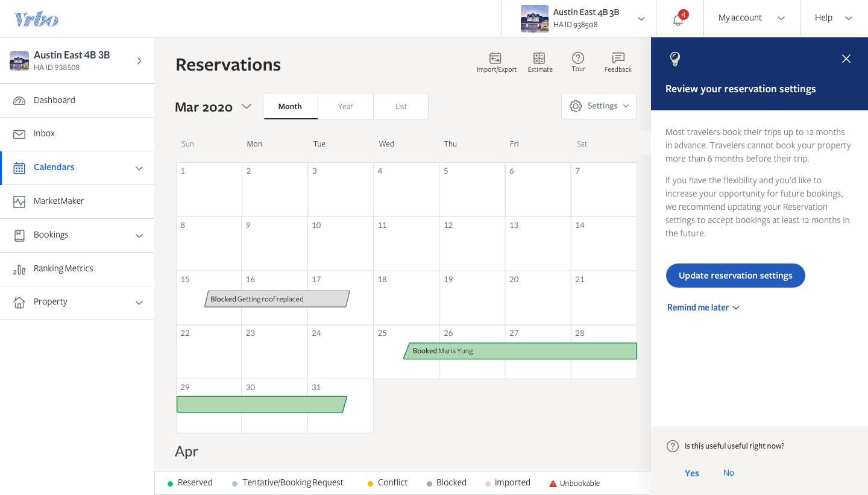Image resolution: width=868 pixels, height=495 pixels.
Task: Click the Conflict yellow legend dot
Action: tap(370, 484)
